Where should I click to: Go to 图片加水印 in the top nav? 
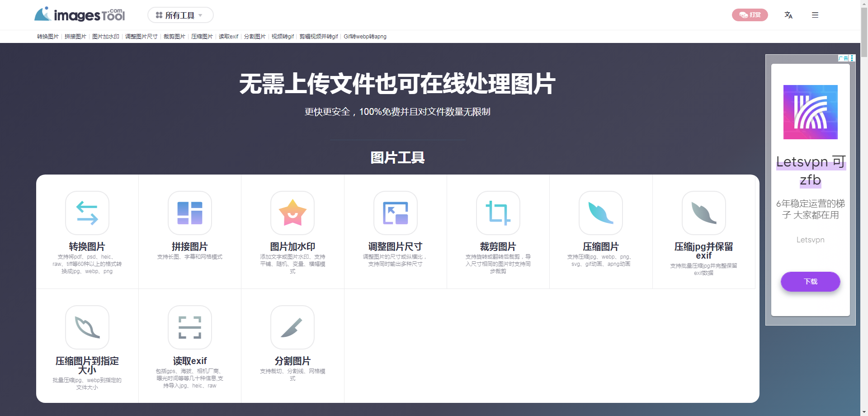[x=106, y=37]
